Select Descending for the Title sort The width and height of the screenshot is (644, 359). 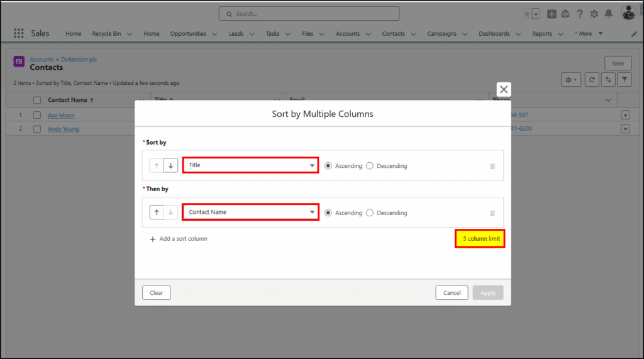point(370,166)
